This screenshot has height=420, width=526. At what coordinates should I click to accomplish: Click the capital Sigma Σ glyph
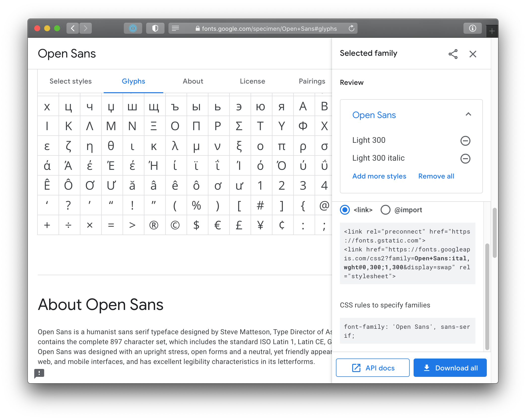click(x=239, y=126)
